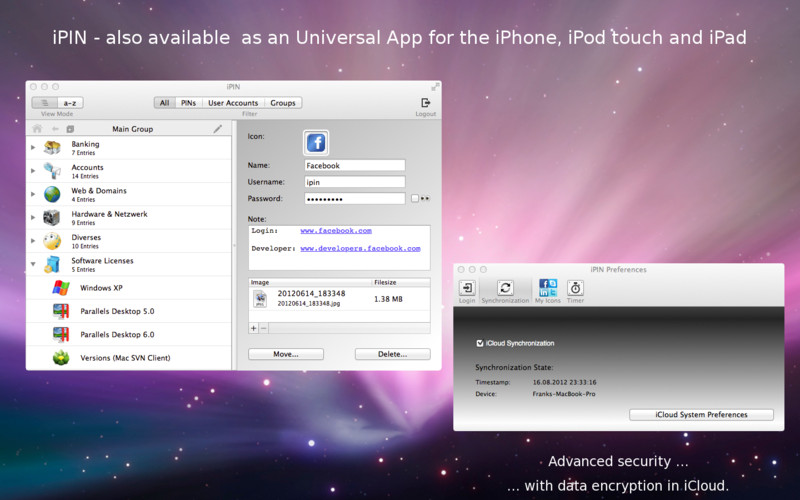The image size is (800, 500).
Task: Select the Synchronization preferences icon
Action: pos(505,288)
